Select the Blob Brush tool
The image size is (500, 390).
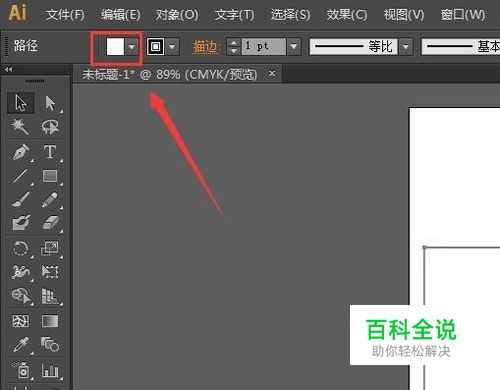(x=21, y=223)
